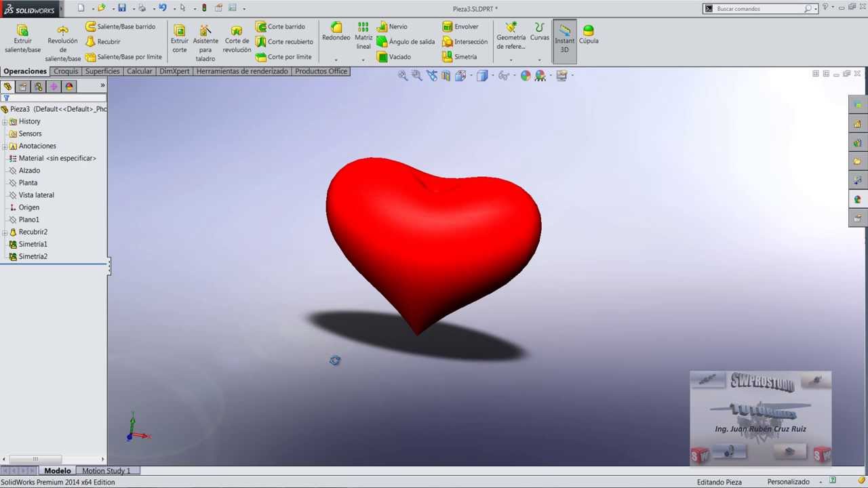Viewport: 868px width, 488px height.
Task: Open dropdown arrow under Curvas
Action: pyautogui.click(x=540, y=60)
